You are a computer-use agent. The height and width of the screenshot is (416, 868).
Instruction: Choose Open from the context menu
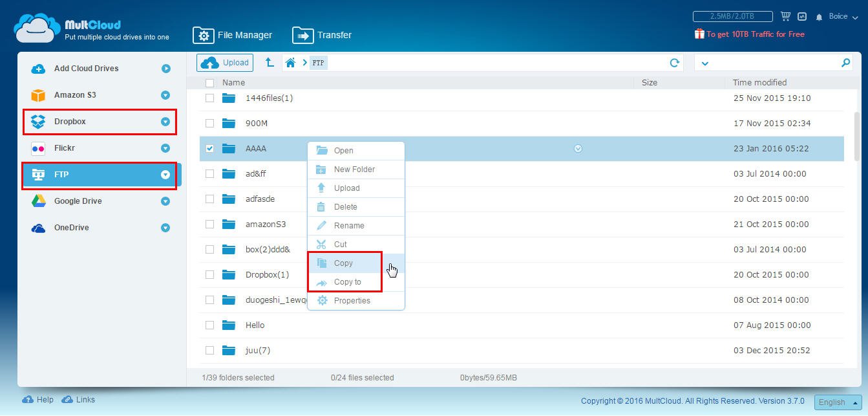[x=356, y=151]
